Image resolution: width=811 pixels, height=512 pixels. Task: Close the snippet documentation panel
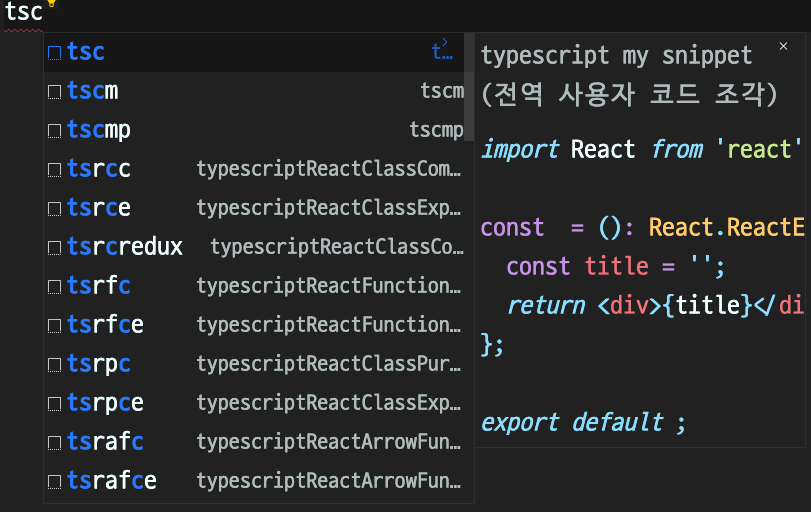point(784,47)
